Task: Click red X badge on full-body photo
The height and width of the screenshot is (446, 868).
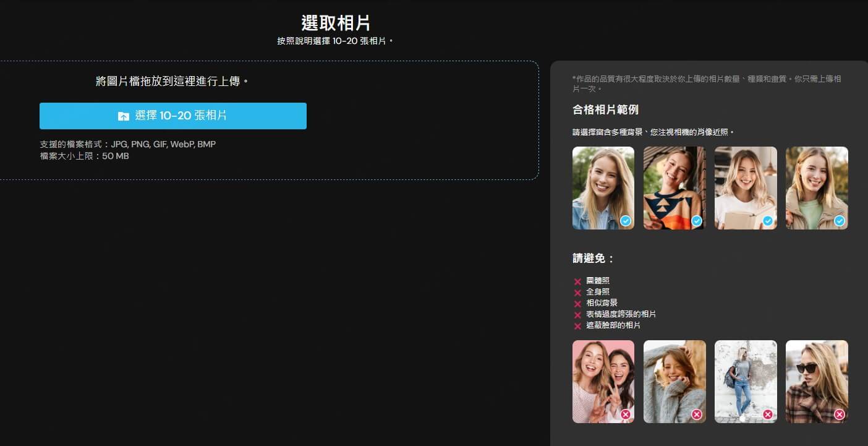Action: (x=768, y=414)
